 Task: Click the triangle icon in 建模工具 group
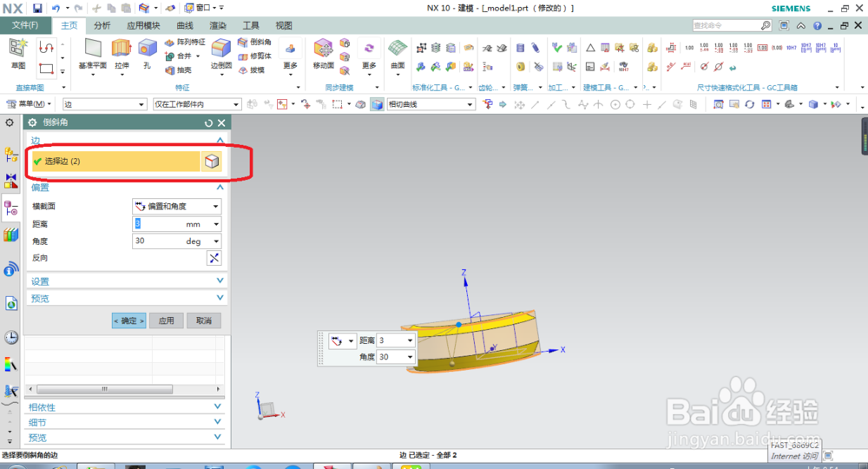(590, 48)
